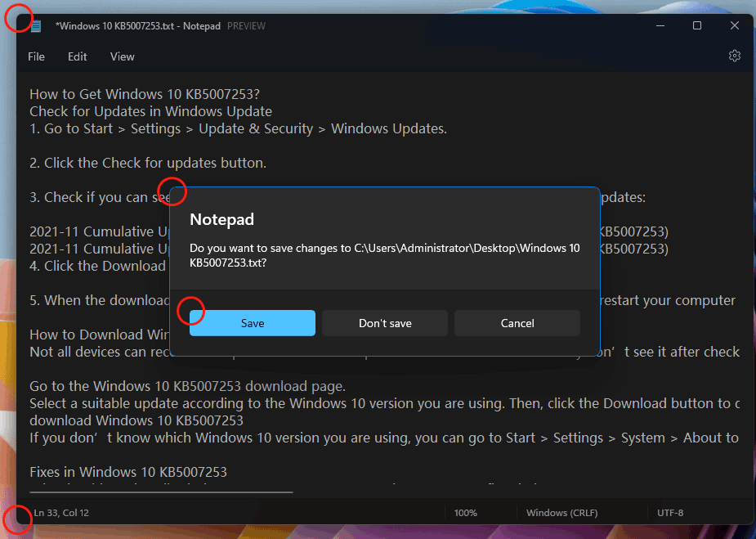Close the Notepad window
Screen dimensions: 756x539
coord(734,25)
